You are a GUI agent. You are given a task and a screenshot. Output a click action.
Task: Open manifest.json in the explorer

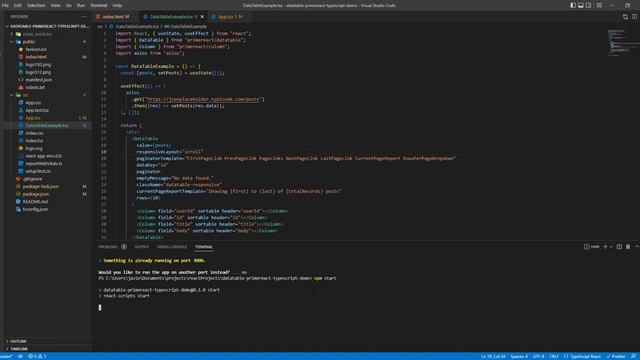coord(38,80)
